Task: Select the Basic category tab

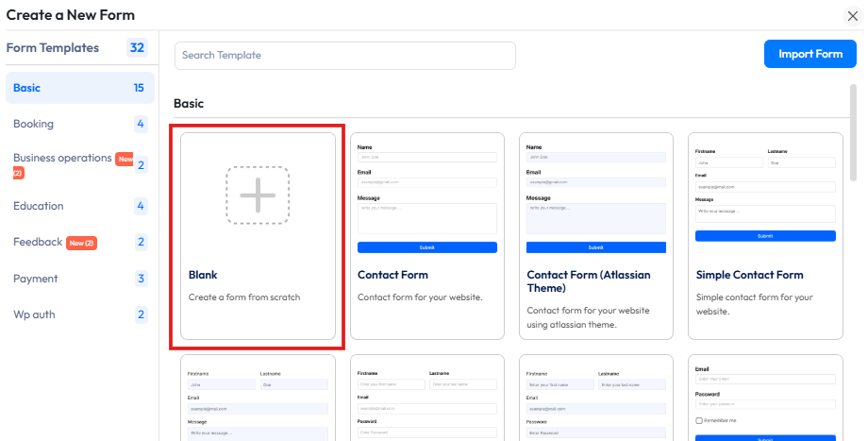Action: (x=26, y=88)
